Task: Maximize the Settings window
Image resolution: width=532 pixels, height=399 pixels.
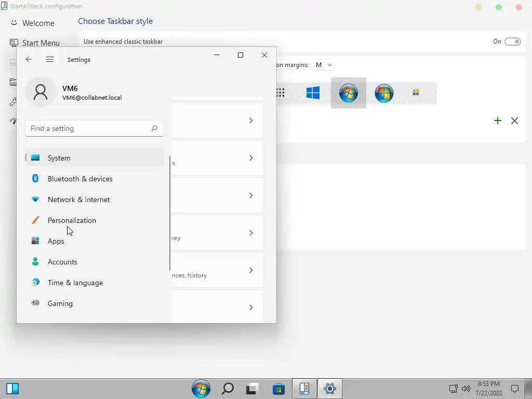Action: tap(241, 55)
